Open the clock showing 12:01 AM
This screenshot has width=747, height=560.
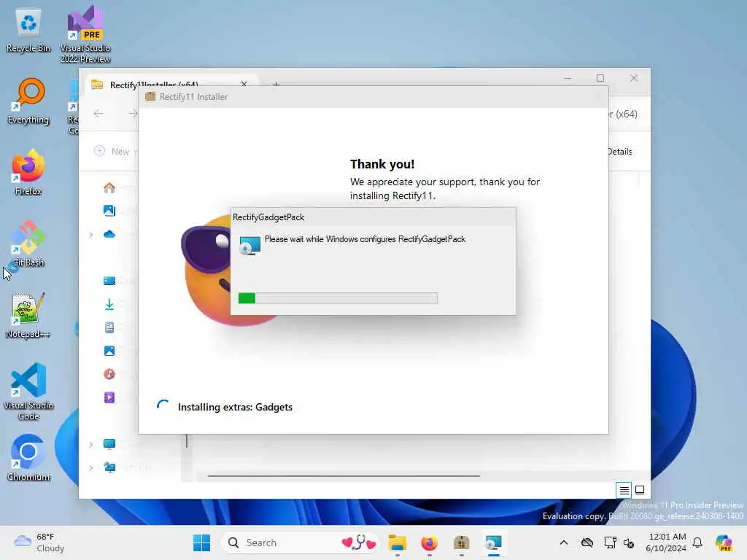666,542
